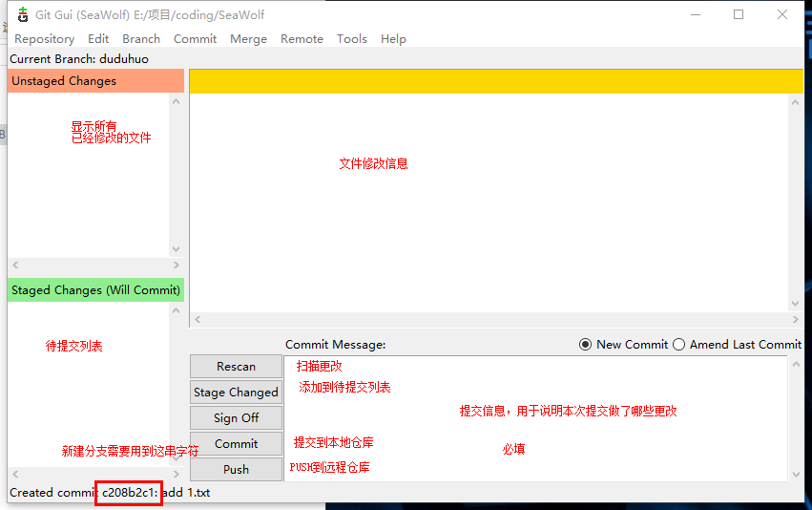Open the Branch menu
This screenshot has width=812, height=510.
click(141, 39)
